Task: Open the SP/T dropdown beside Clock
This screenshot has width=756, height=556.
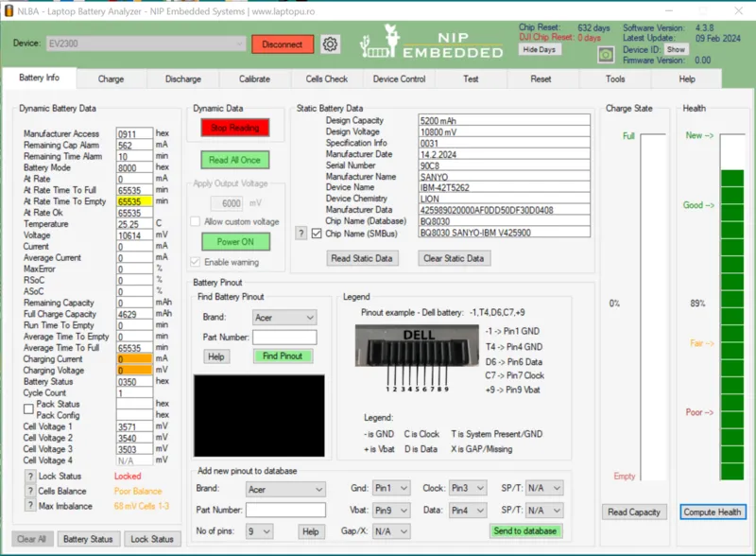Action: coord(544,488)
